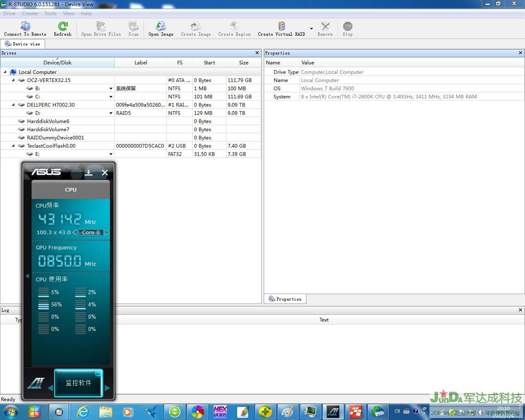Close the ASUS monitor widget

coord(105,172)
